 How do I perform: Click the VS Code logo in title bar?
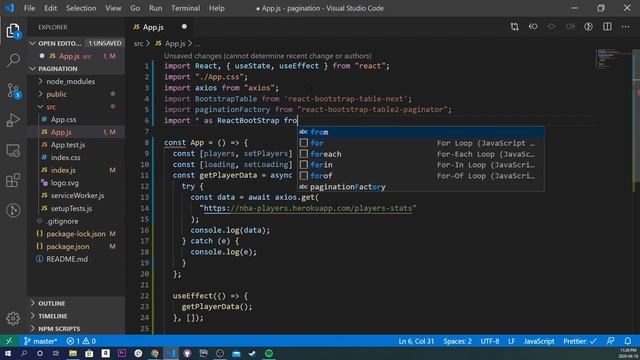pos(10,8)
